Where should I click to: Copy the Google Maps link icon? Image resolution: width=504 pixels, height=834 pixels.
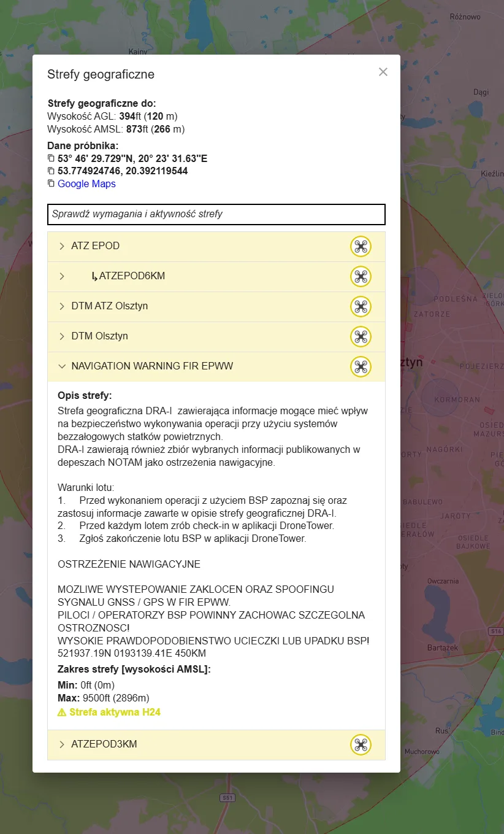coord(51,183)
